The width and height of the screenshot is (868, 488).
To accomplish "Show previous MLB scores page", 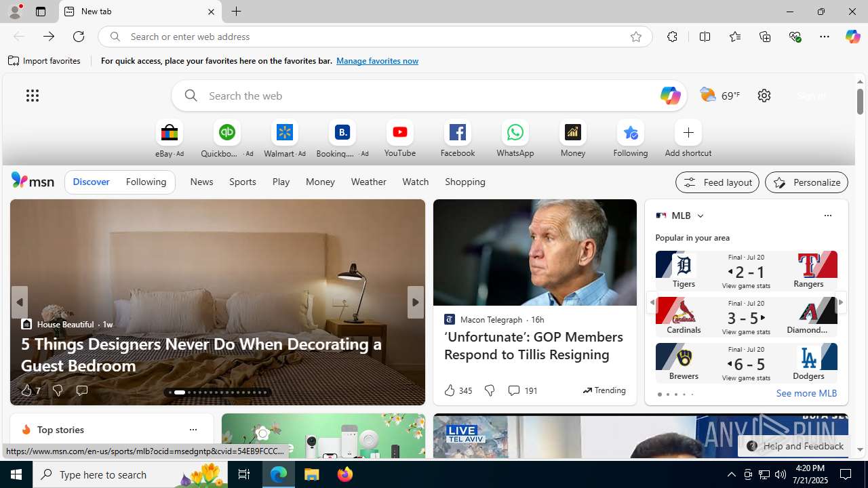I will click(652, 302).
